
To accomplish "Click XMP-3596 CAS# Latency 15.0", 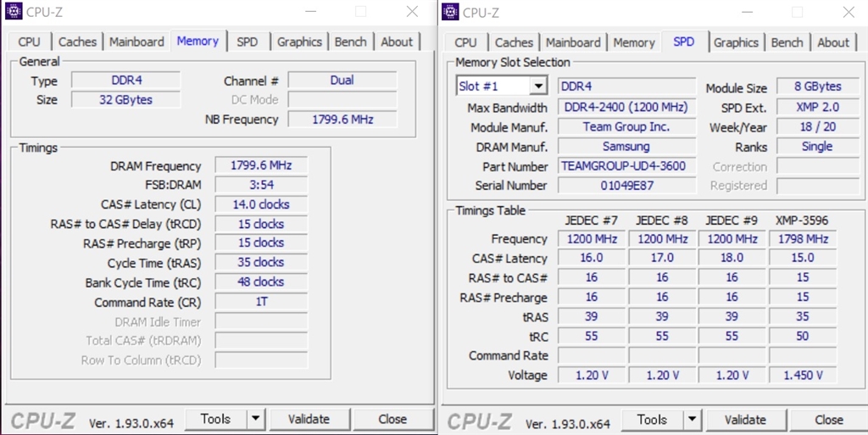I will click(x=803, y=258).
